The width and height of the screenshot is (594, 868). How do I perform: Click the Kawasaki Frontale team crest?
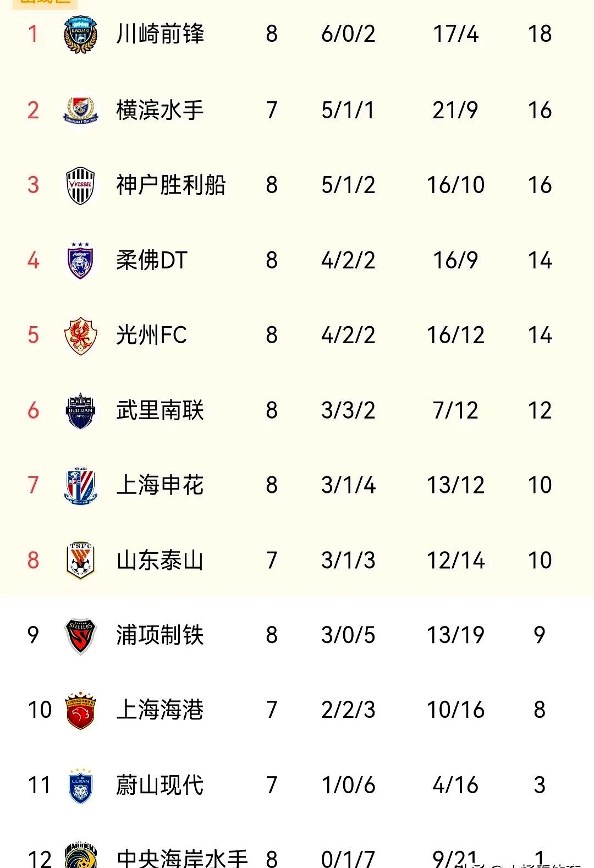[x=81, y=35]
